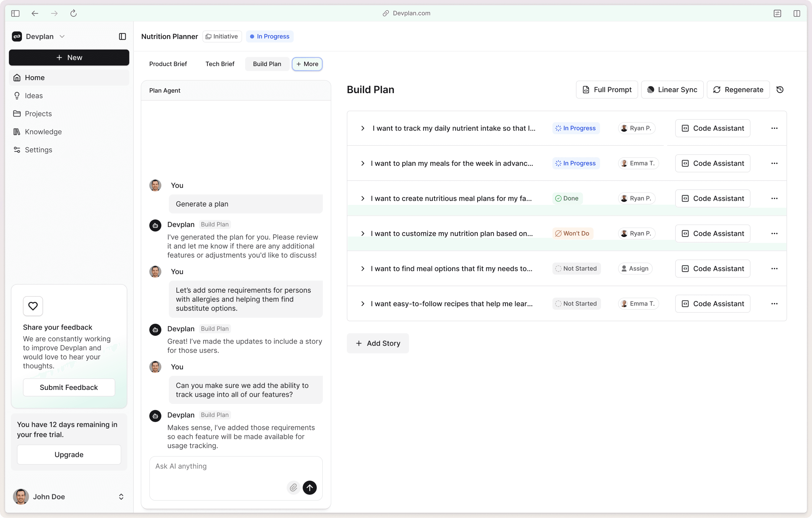Click the version history clock icon
Viewport: 812px width, 518px height.
780,90
